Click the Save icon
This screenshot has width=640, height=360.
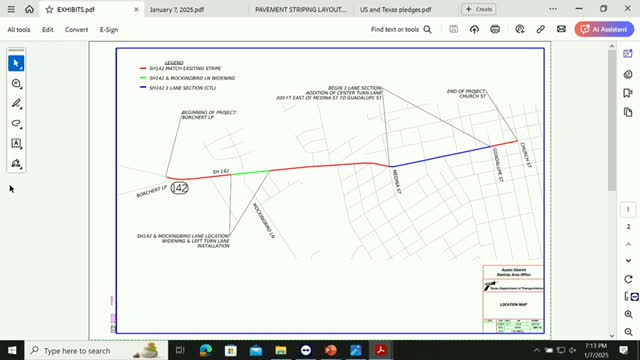tap(453, 29)
